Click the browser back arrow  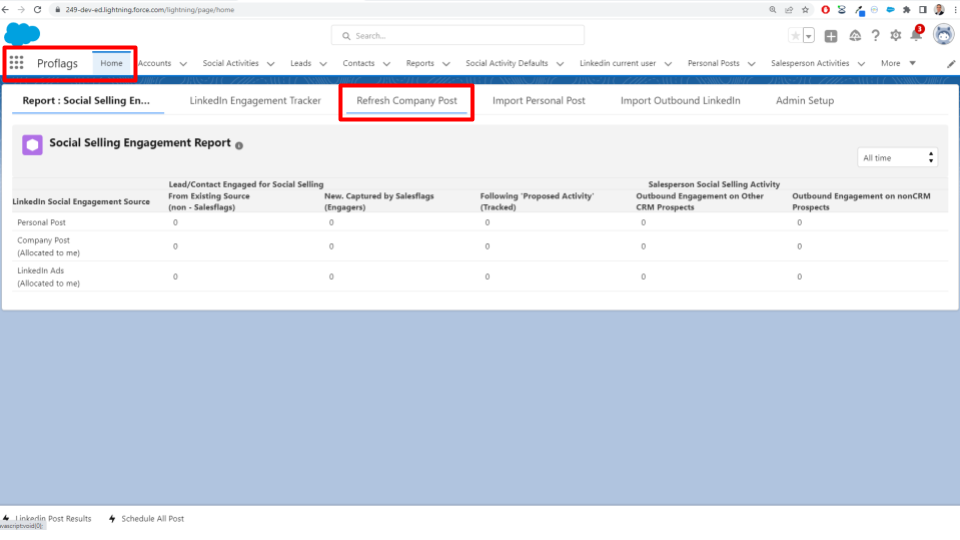(6, 10)
